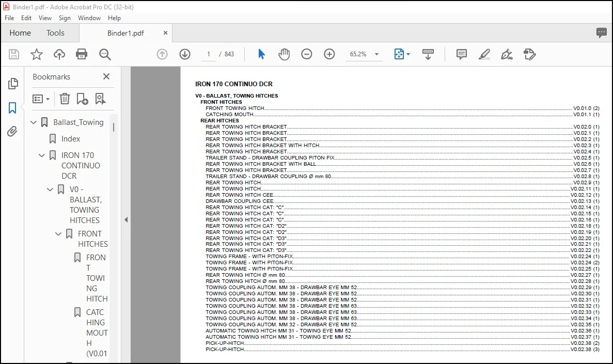Open the CATCHING MOUTH index entry
The image size is (613, 364).
click(402, 115)
